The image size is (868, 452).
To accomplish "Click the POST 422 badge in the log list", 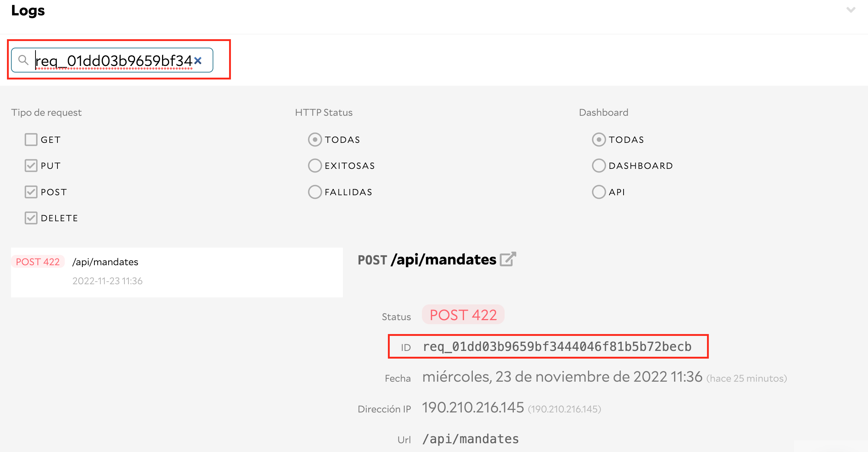I will point(38,262).
